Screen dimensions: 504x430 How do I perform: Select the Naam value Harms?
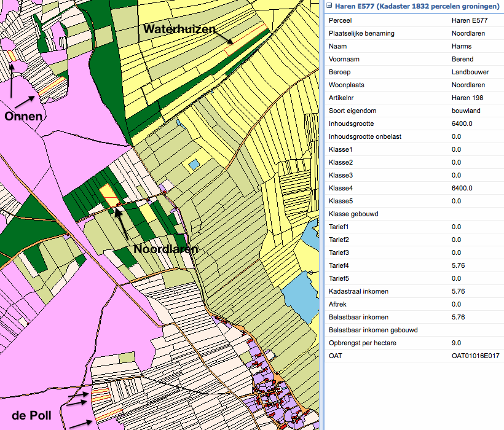click(x=461, y=46)
